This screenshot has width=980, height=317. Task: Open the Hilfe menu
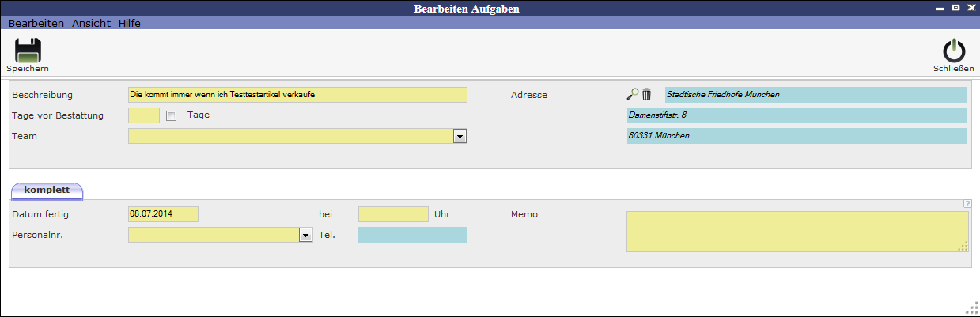click(129, 24)
